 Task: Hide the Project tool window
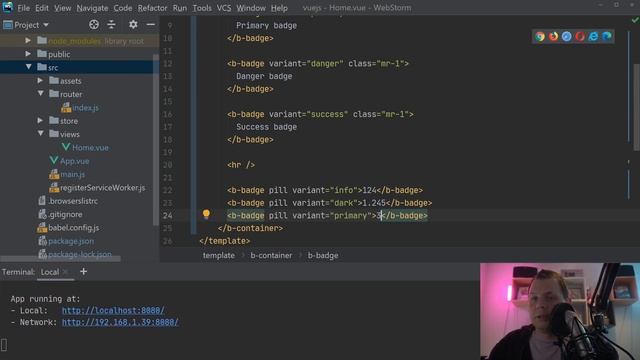(151, 25)
